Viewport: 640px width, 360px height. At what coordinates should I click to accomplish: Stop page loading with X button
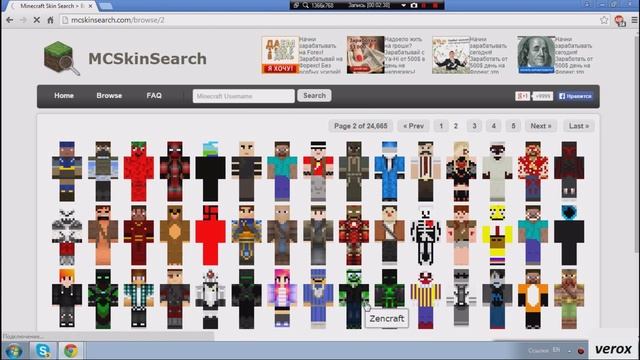click(36, 20)
